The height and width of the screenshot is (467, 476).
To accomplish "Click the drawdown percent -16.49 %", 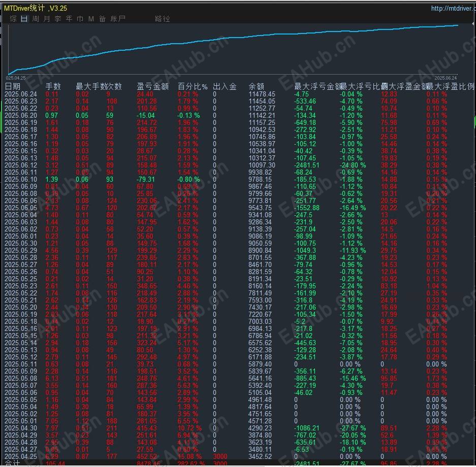I will (353, 208).
